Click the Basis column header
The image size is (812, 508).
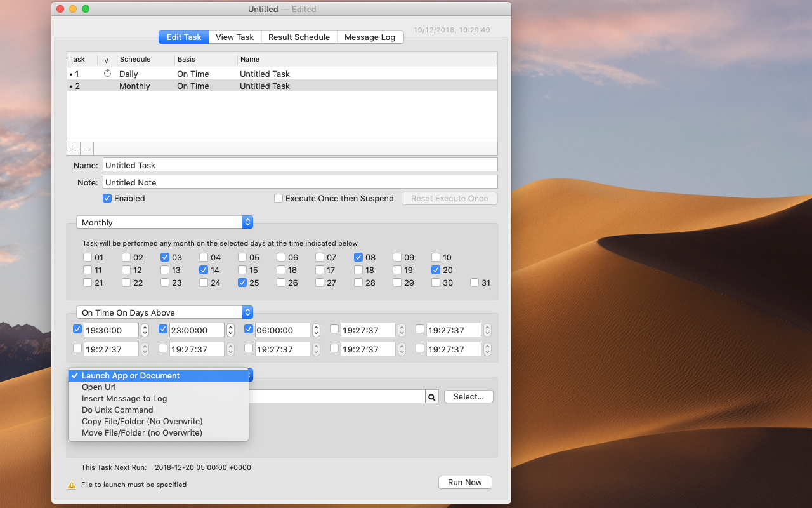coord(206,59)
